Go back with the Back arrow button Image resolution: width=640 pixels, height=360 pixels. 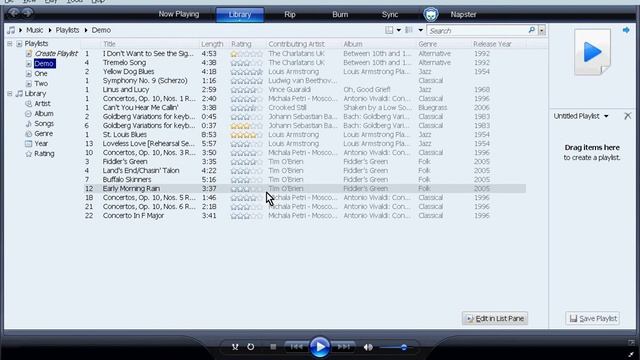(x=13, y=13)
